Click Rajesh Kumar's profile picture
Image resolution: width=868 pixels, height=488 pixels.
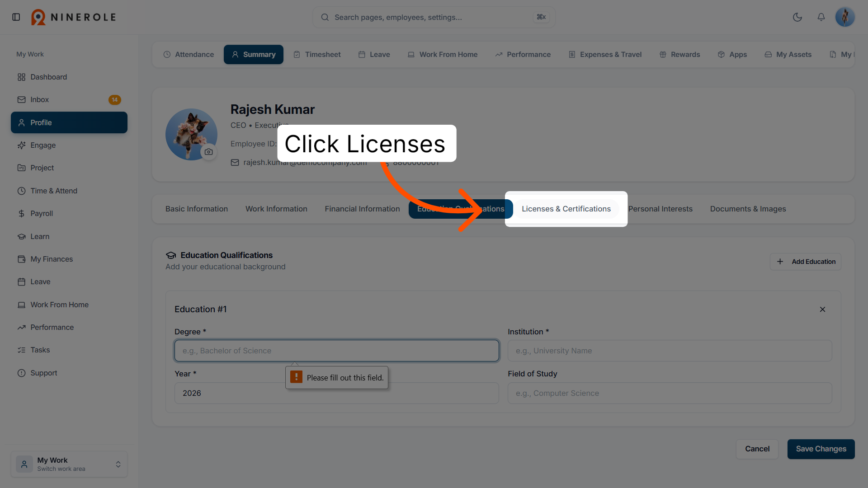point(191,134)
